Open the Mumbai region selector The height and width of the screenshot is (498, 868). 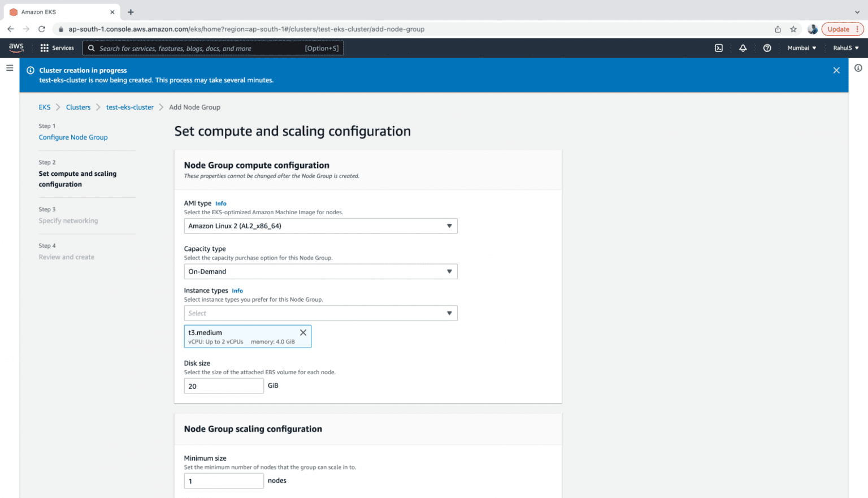[801, 48]
